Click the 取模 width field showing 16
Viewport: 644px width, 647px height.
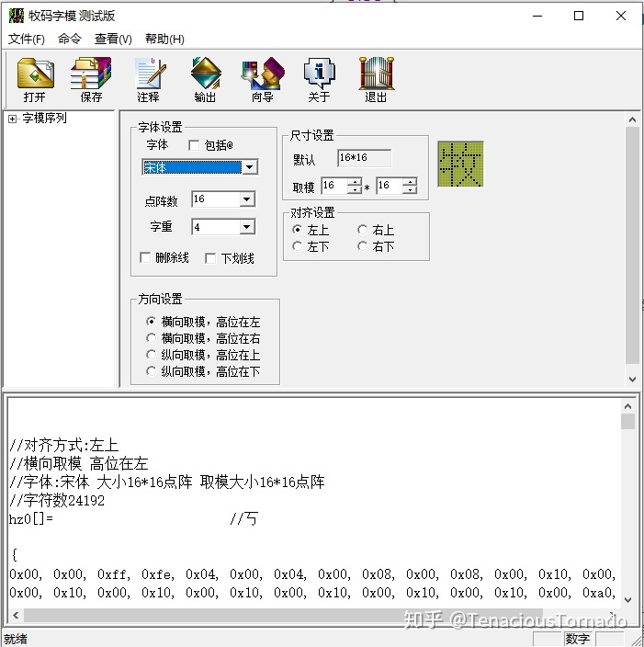tap(334, 186)
